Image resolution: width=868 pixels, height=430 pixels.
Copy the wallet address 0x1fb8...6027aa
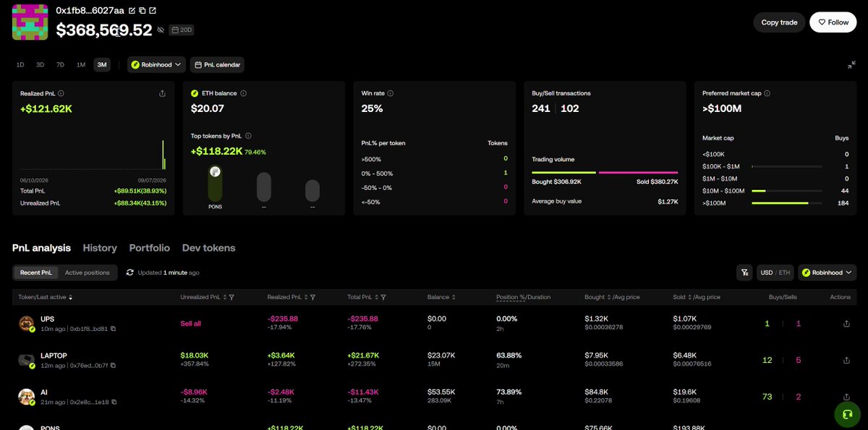tap(142, 12)
